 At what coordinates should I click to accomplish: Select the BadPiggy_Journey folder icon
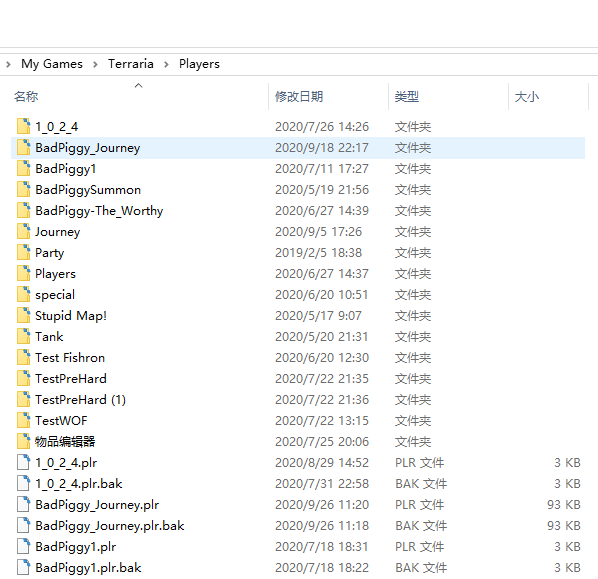click(24, 148)
